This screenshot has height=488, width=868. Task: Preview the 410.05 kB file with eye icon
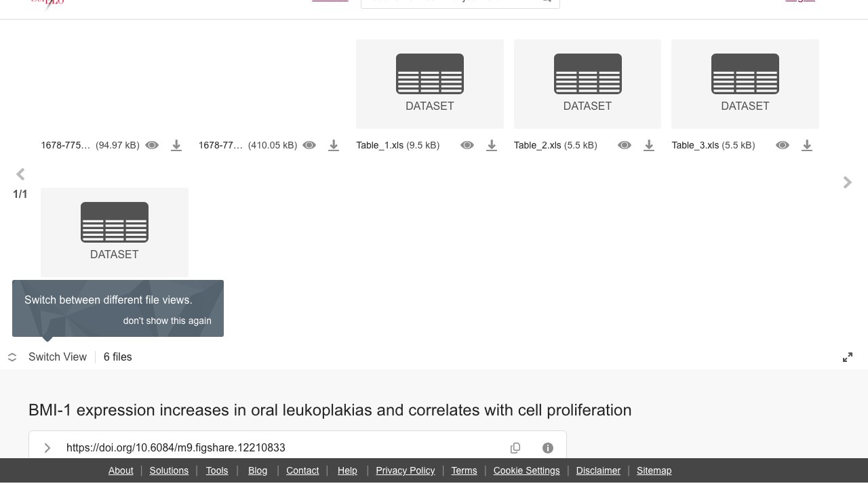coord(309,145)
